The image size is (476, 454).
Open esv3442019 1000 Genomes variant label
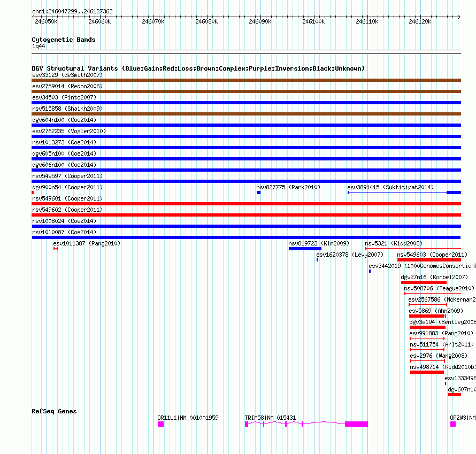(423, 266)
